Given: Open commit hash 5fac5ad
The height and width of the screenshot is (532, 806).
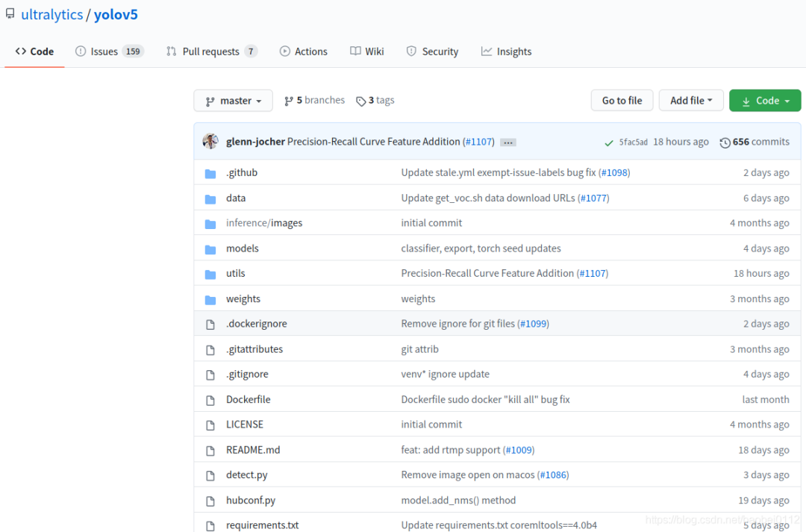Looking at the screenshot, I should tap(633, 143).
